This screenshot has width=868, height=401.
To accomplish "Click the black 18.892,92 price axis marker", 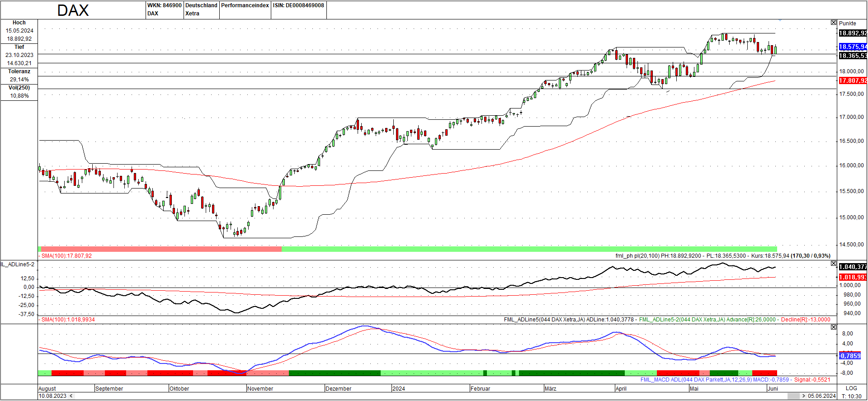I will coord(853,33).
